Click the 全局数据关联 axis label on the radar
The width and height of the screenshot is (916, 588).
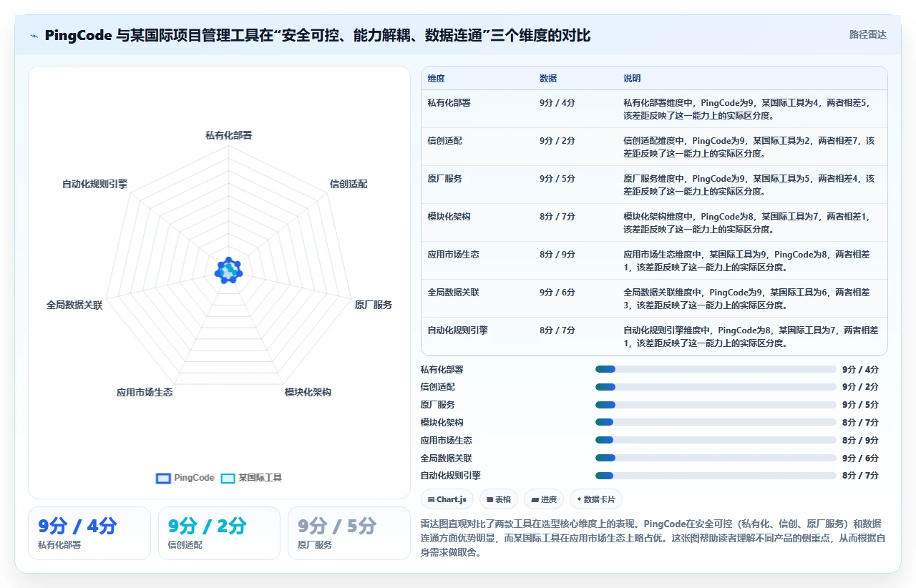coord(74,305)
